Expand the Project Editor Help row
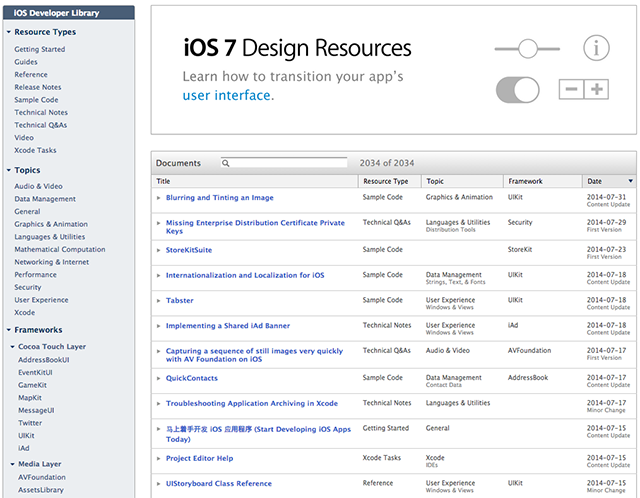 click(158, 458)
